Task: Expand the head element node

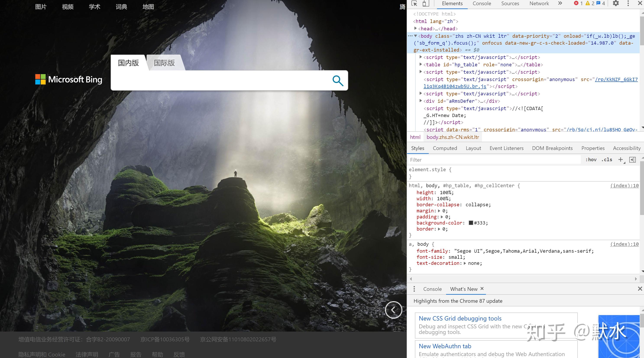Action: [x=416, y=29]
